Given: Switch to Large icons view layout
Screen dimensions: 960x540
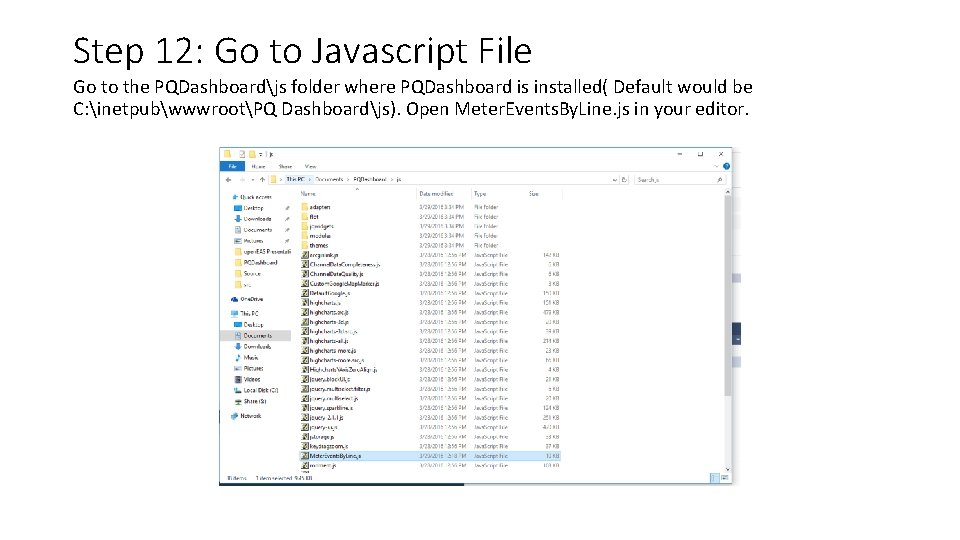Looking at the screenshot, I should click(725, 478).
